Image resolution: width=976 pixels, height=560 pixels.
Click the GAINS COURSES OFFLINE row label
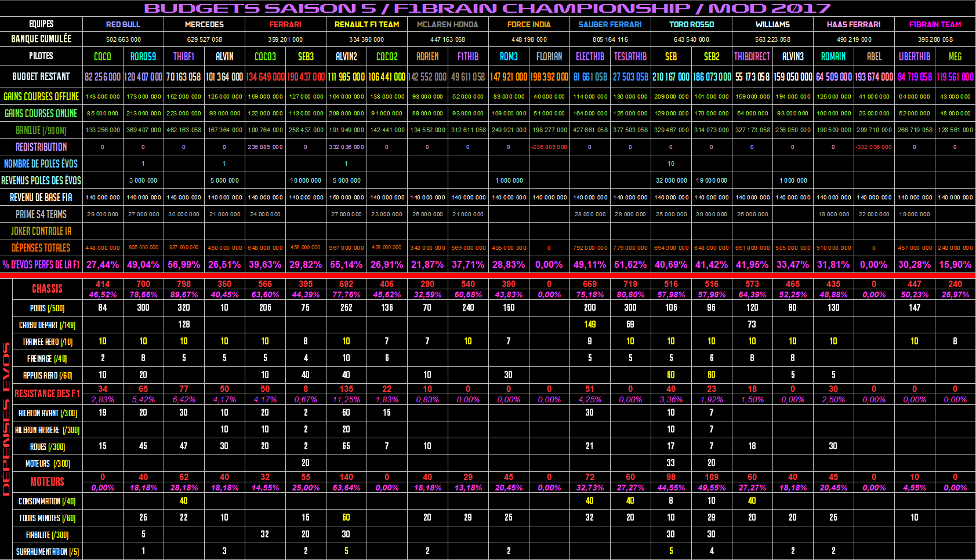pyautogui.click(x=41, y=97)
